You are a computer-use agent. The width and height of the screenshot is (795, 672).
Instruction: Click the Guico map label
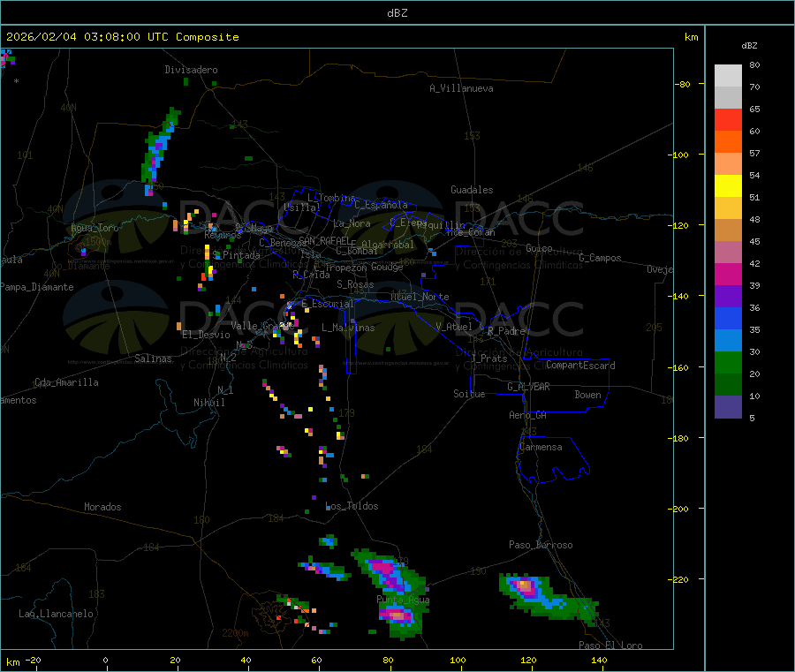point(539,248)
